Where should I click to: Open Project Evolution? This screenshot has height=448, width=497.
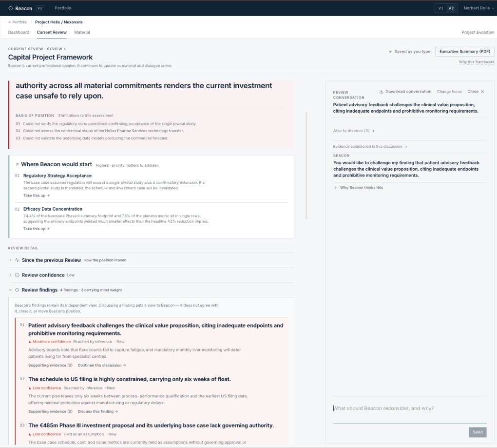[478, 32]
